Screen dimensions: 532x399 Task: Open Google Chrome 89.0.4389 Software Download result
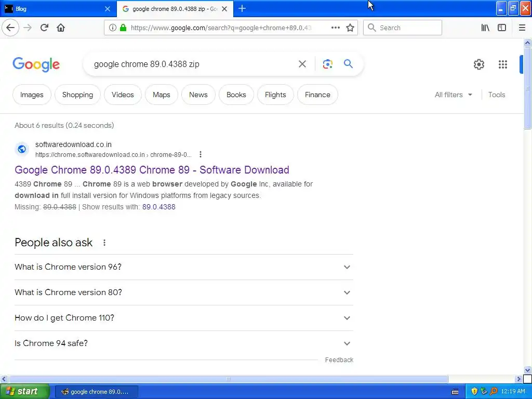152,170
